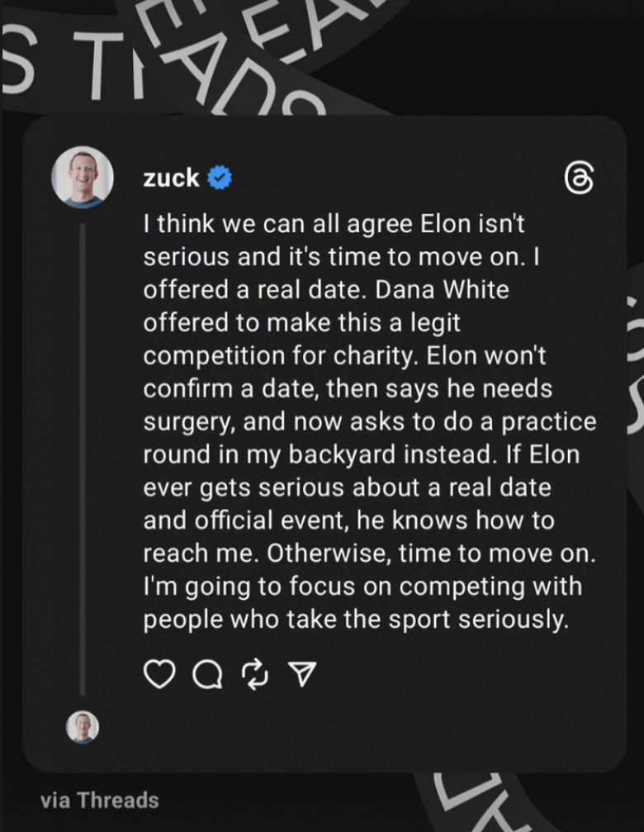Click the Threads logo on the post card
Screen dimensions: 644x832
click(x=577, y=177)
